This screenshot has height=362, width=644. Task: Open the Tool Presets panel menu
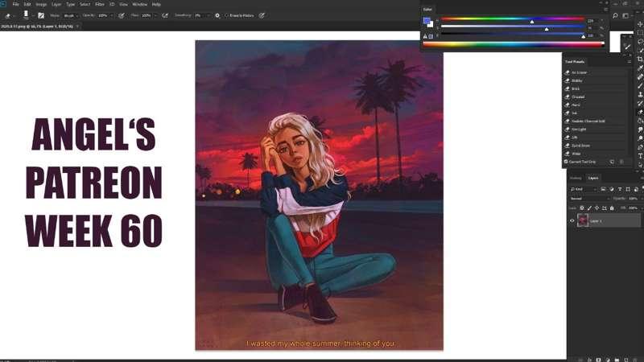click(630, 62)
